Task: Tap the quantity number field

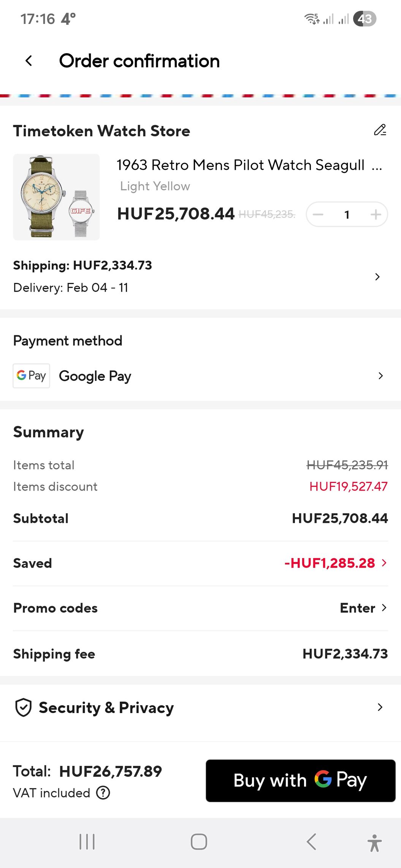Action: pyautogui.click(x=347, y=215)
